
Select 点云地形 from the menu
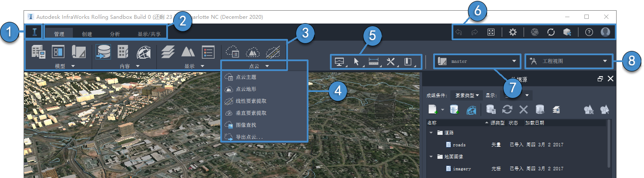click(264, 89)
